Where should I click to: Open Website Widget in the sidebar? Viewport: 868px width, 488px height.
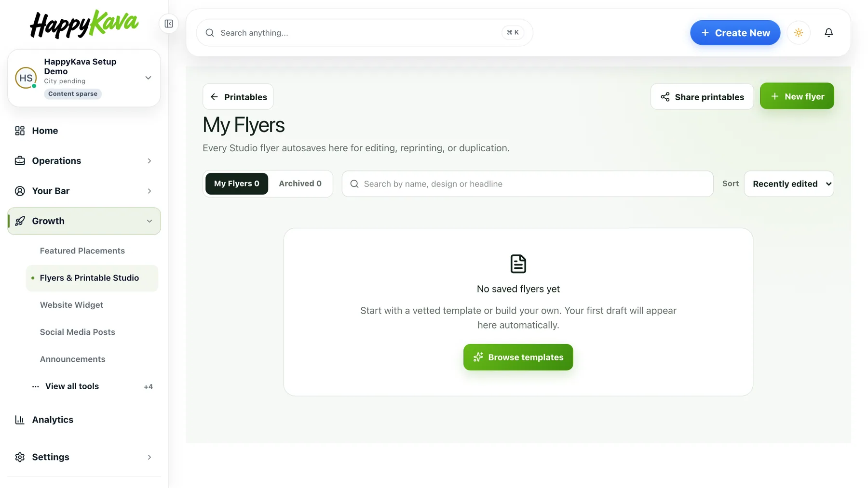tap(72, 305)
